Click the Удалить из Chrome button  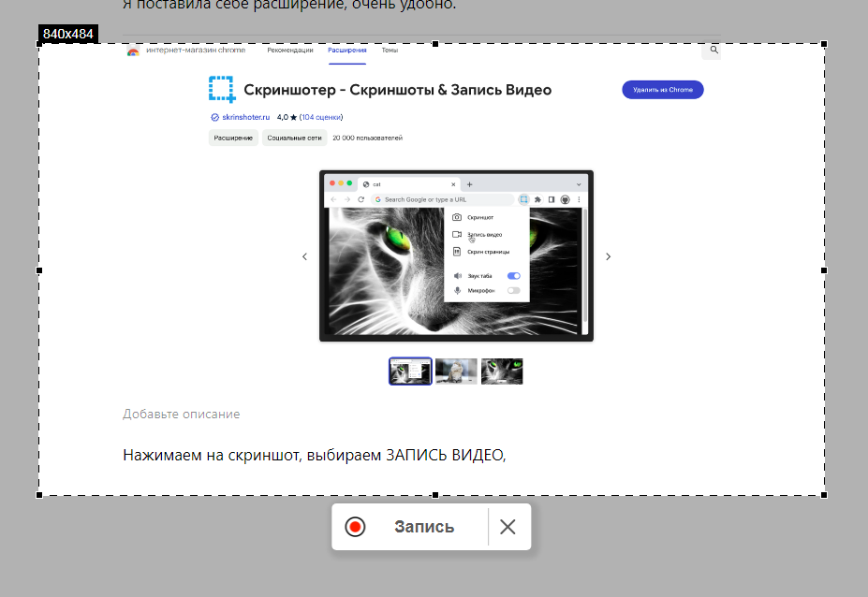click(x=663, y=90)
